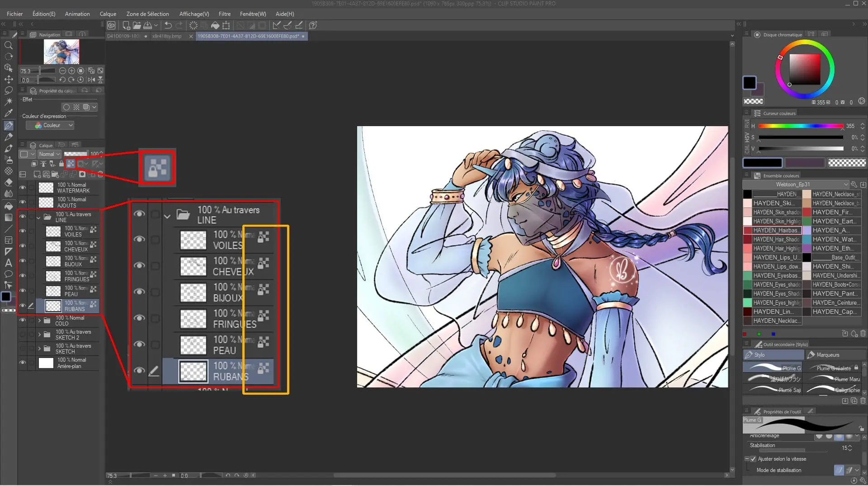Click New layer folder icon
Image resolution: width=868 pixels, height=486 pixels.
click(x=55, y=174)
